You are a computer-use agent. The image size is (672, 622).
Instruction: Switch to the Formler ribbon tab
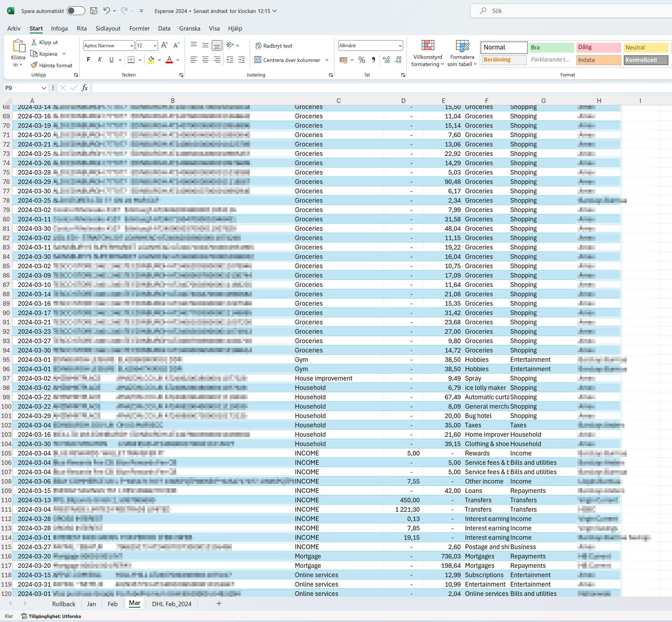[139, 28]
